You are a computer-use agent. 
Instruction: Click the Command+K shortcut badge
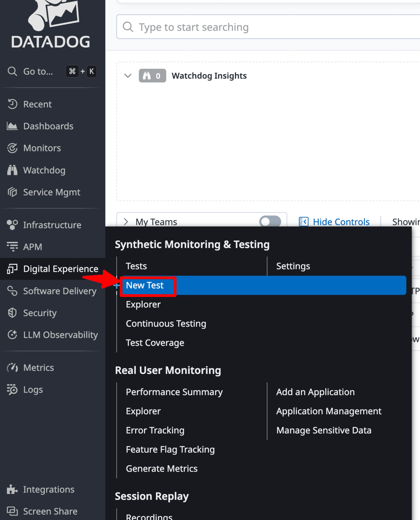point(82,71)
